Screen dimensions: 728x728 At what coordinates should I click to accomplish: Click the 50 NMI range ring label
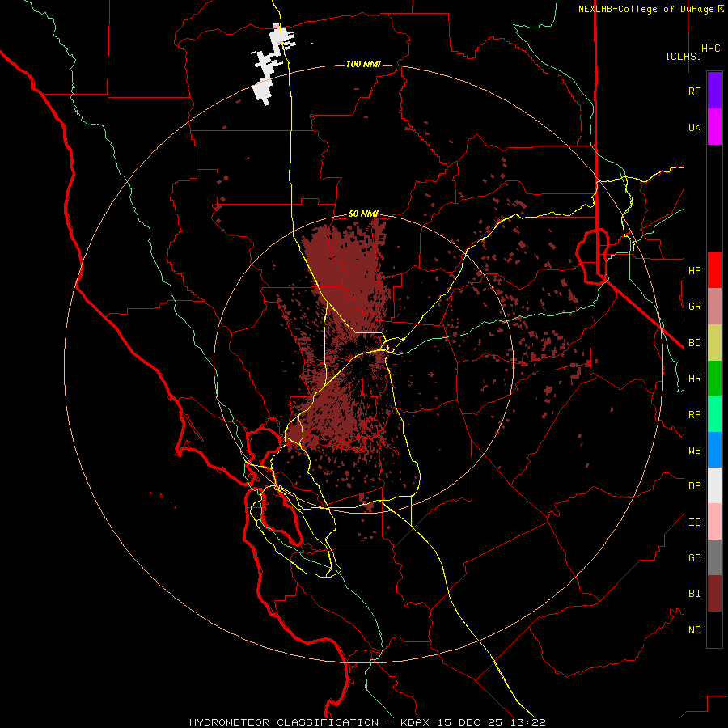tap(363, 214)
